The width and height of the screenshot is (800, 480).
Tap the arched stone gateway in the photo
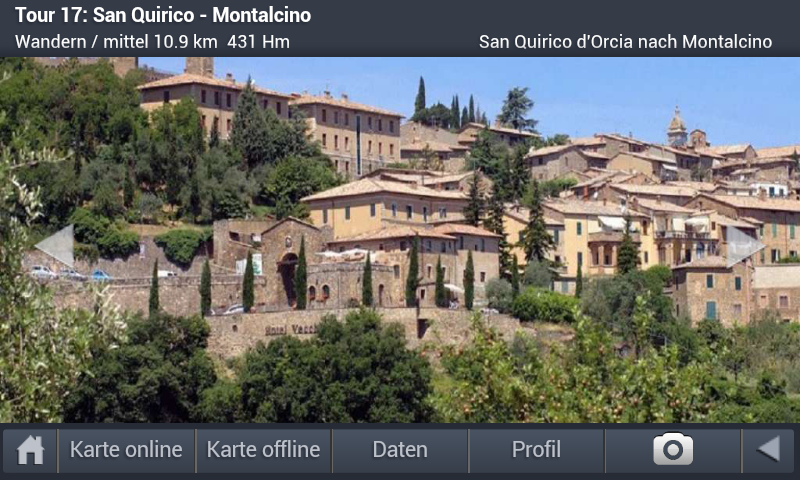point(287,280)
